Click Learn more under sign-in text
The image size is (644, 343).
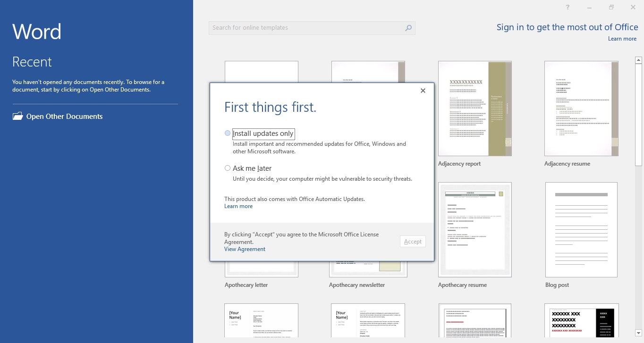point(622,39)
